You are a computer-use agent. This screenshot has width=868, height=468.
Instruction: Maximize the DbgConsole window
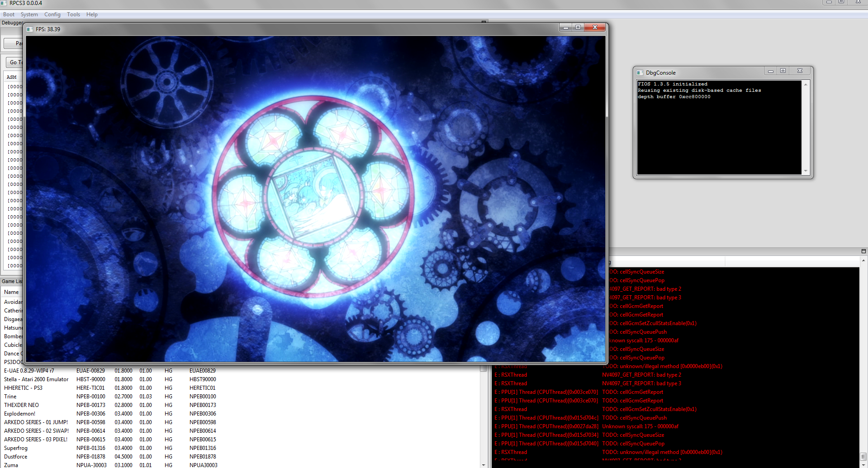click(x=783, y=71)
